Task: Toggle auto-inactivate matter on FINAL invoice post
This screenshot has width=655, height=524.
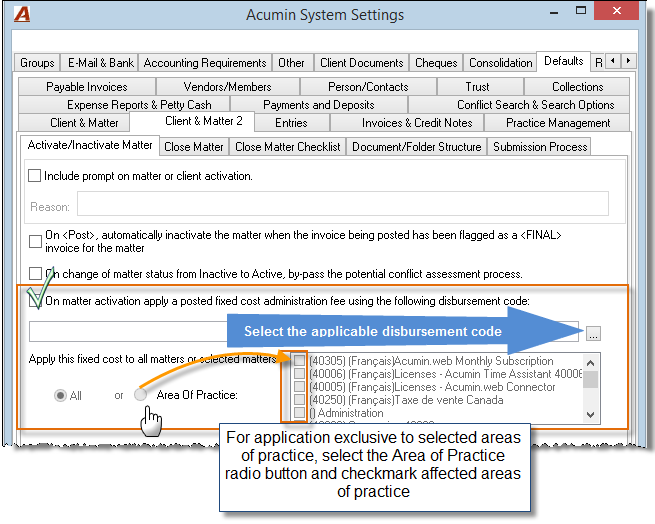Action: pyautogui.click(x=35, y=241)
